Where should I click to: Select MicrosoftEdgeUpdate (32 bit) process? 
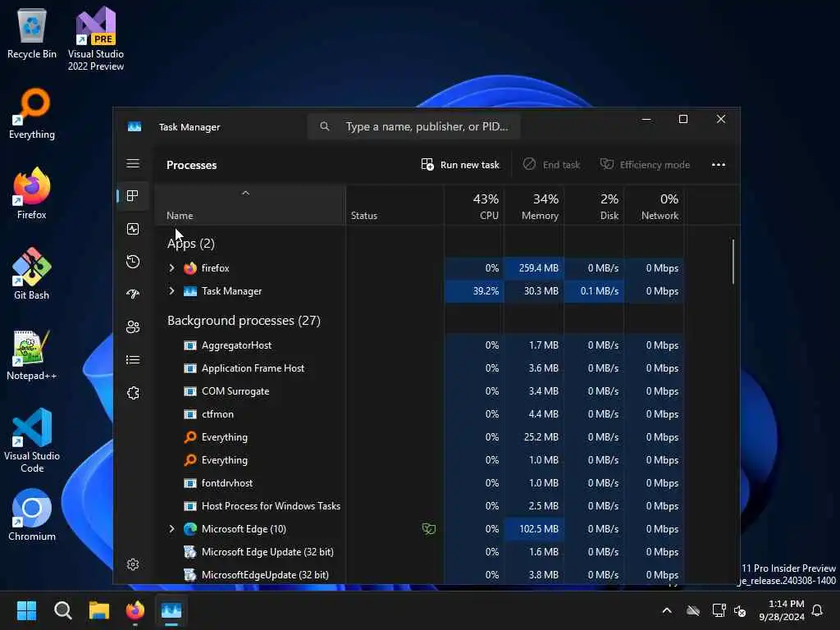coord(419,575)
